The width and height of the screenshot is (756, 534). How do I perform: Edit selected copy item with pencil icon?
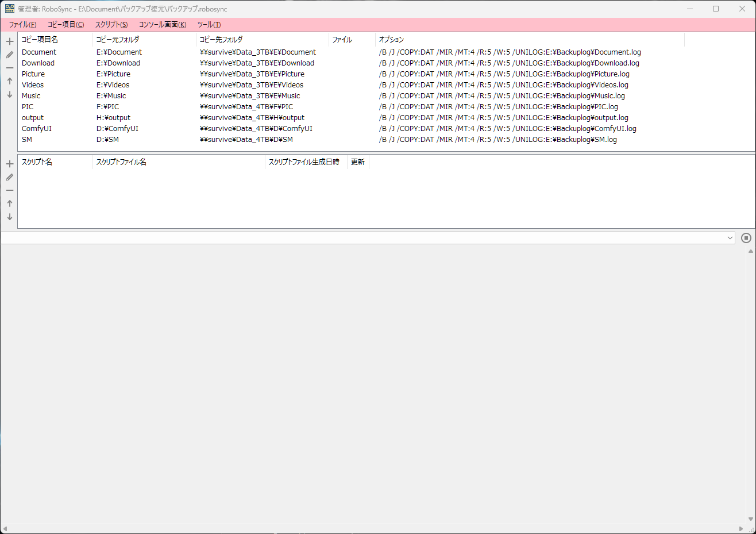coord(10,55)
